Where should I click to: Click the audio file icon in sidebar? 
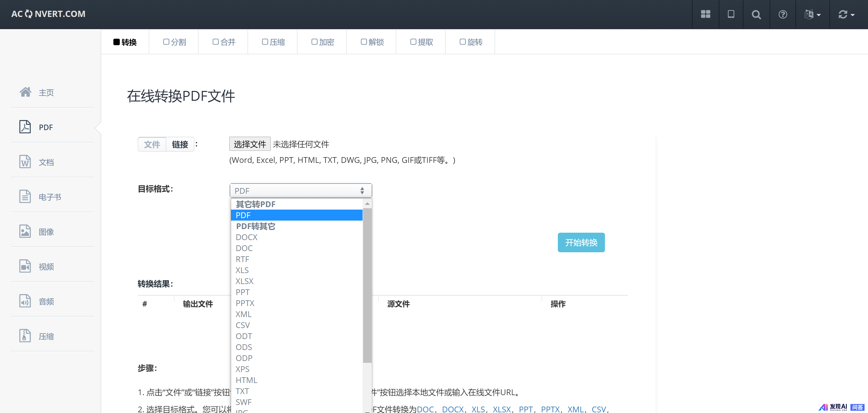(25, 301)
